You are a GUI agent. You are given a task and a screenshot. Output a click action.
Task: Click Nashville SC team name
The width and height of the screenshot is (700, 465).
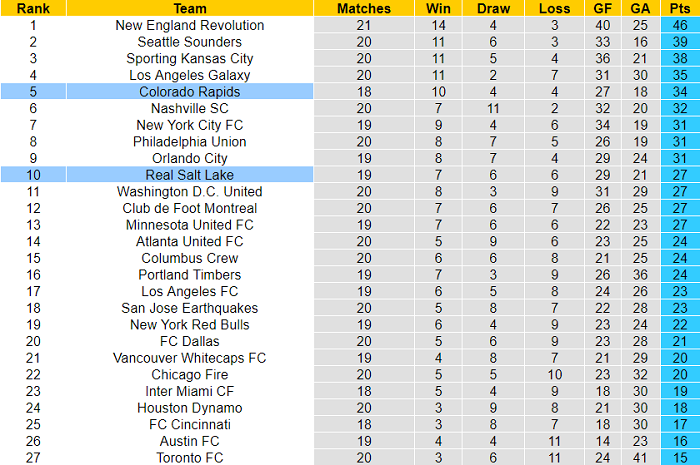point(190,108)
